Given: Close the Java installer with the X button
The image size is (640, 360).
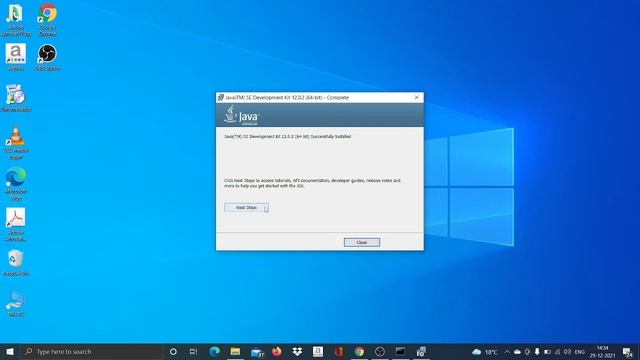Looking at the screenshot, I should pos(416,98).
